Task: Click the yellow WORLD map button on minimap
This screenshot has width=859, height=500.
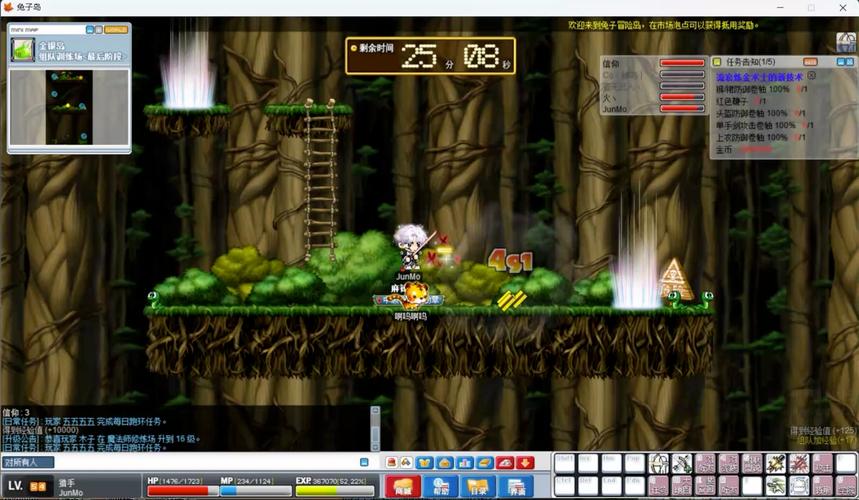Action: click(x=116, y=30)
